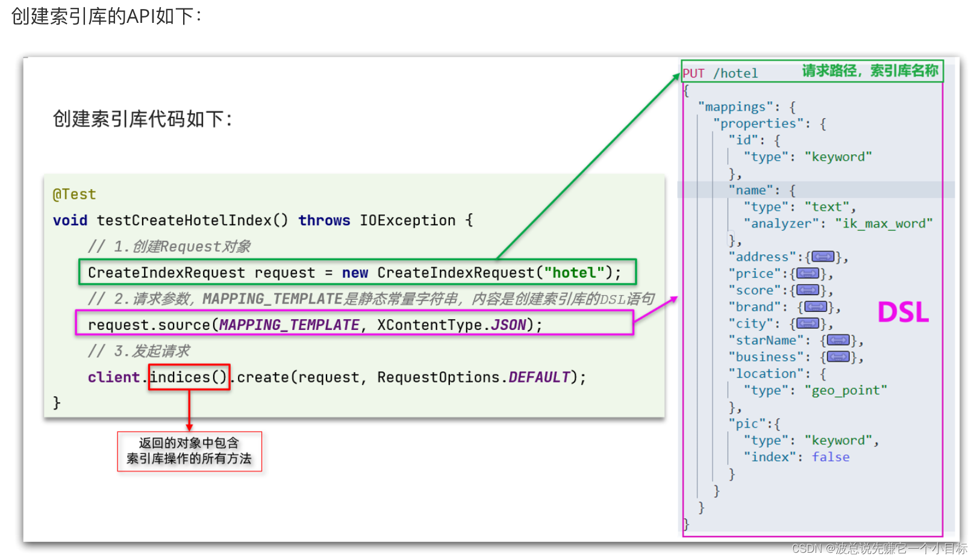977x560 pixels.
Task: Expand the collapsed "price" block
Action: click(x=808, y=274)
